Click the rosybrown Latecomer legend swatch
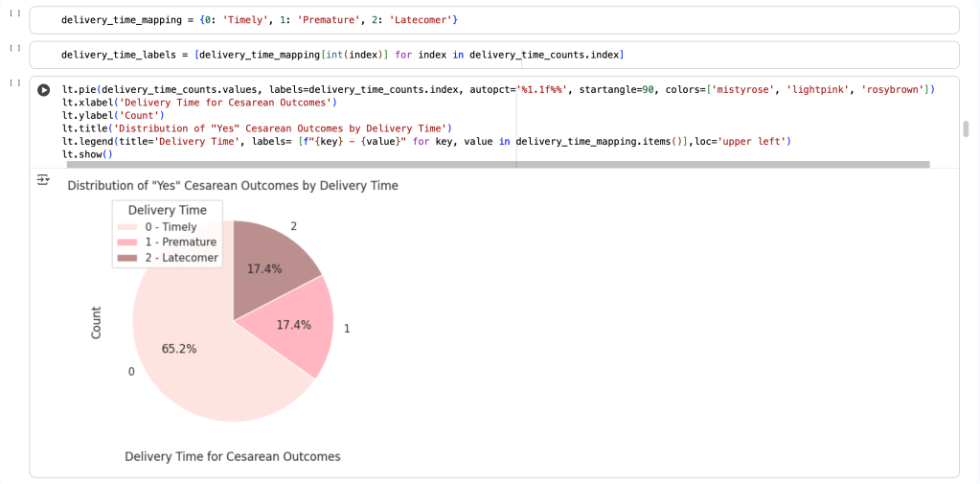The image size is (980, 484). click(126, 258)
